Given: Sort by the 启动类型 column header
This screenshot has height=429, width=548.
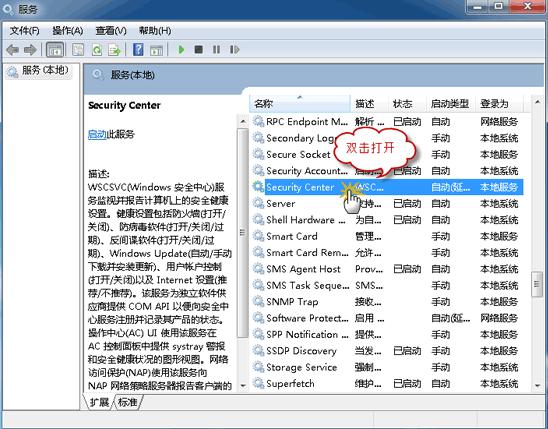Looking at the screenshot, I should click(x=450, y=103).
